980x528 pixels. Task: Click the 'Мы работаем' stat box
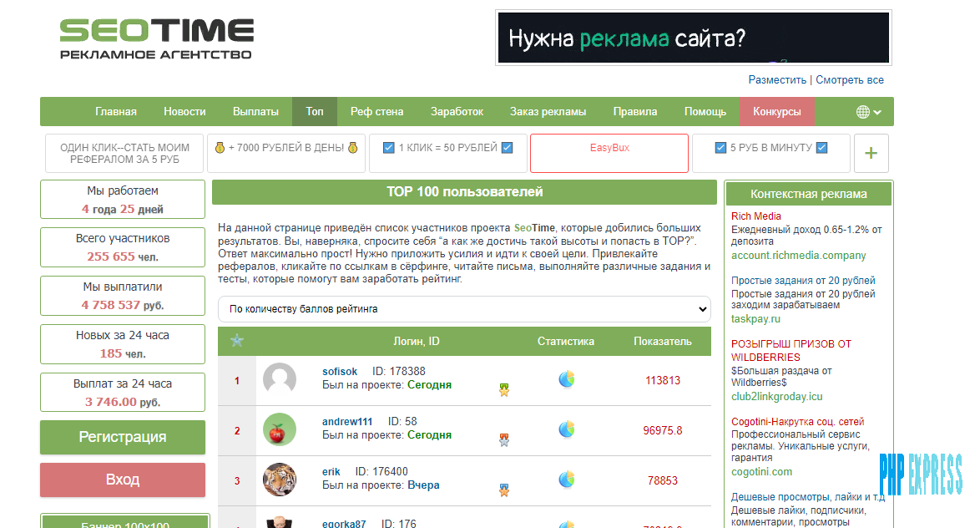(123, 200)
